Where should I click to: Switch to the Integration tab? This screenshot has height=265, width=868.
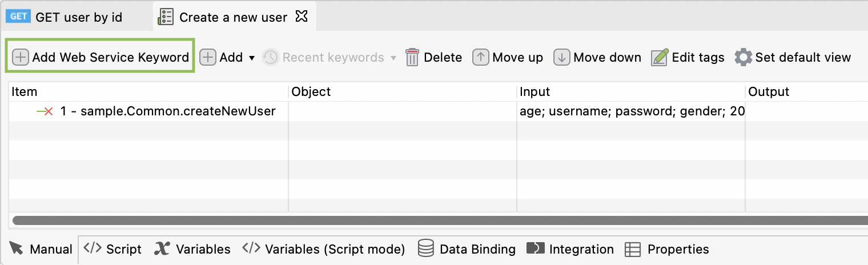click(x=570, y=249)
